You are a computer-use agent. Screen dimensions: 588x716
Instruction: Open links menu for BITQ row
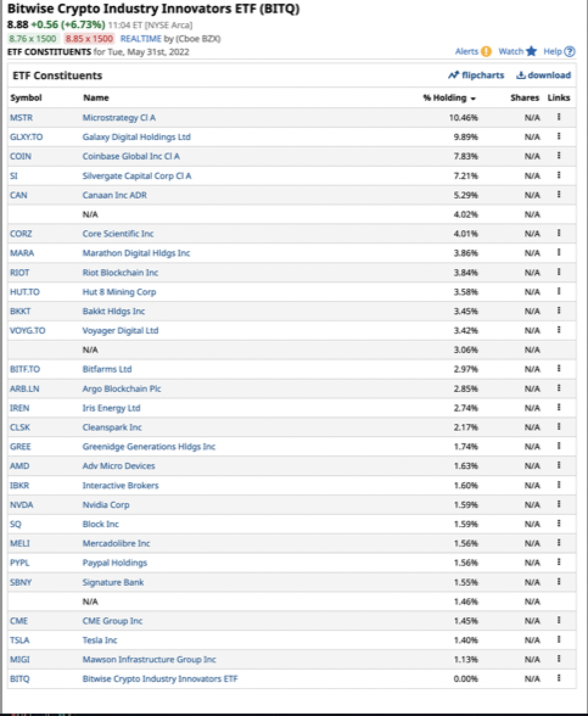click(559, 678)
